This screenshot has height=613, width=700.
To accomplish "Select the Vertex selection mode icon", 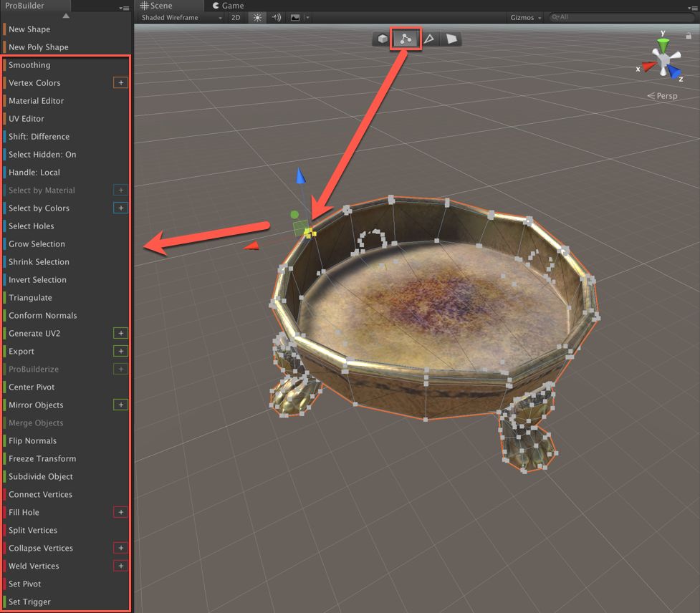I will tap(406, 39).
